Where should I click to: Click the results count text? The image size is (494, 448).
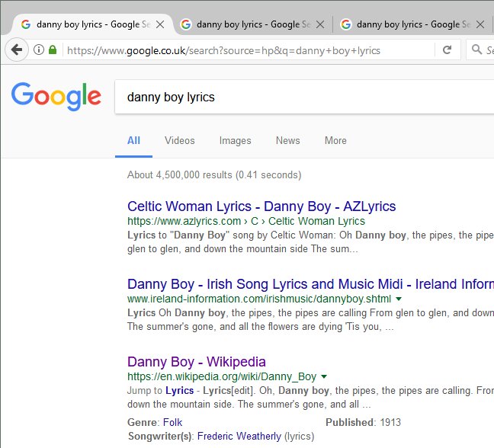pyautogui.click(x=214, y=174)
